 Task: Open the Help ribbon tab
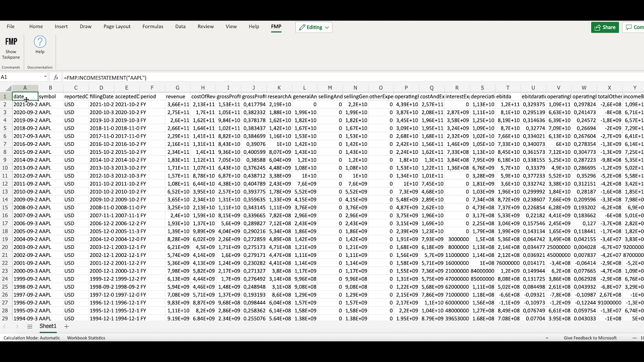click(254, 27)
